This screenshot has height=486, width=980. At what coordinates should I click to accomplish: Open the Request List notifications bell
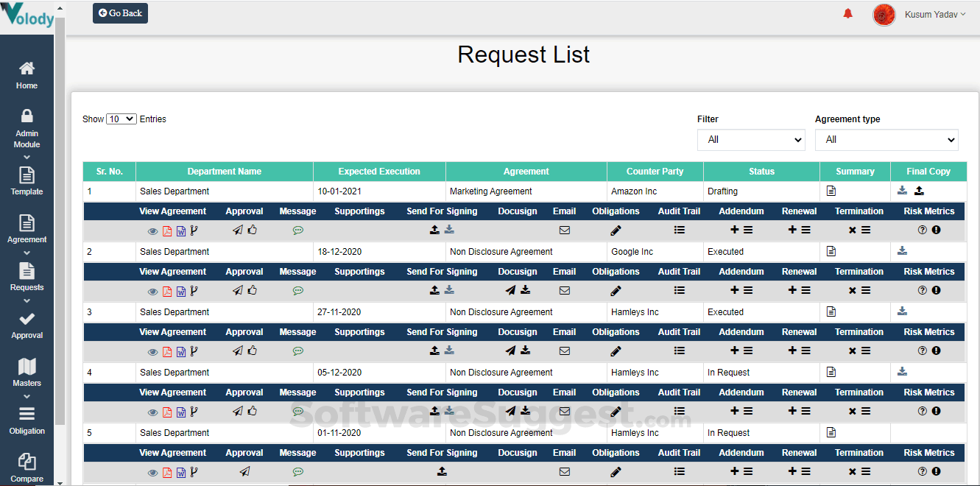847,13
